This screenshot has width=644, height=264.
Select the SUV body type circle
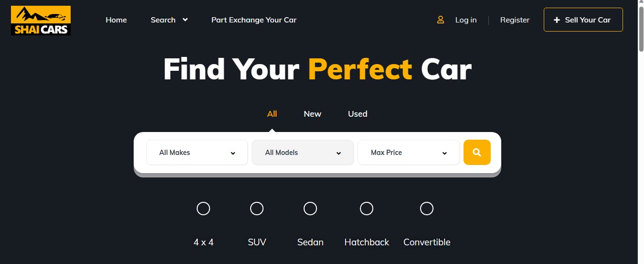coord(257,209)
